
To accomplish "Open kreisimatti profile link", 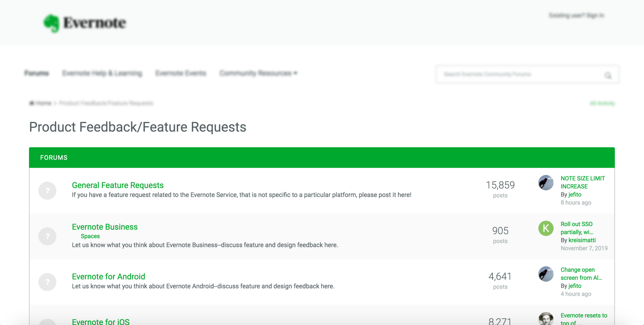I will click(582, 240).
